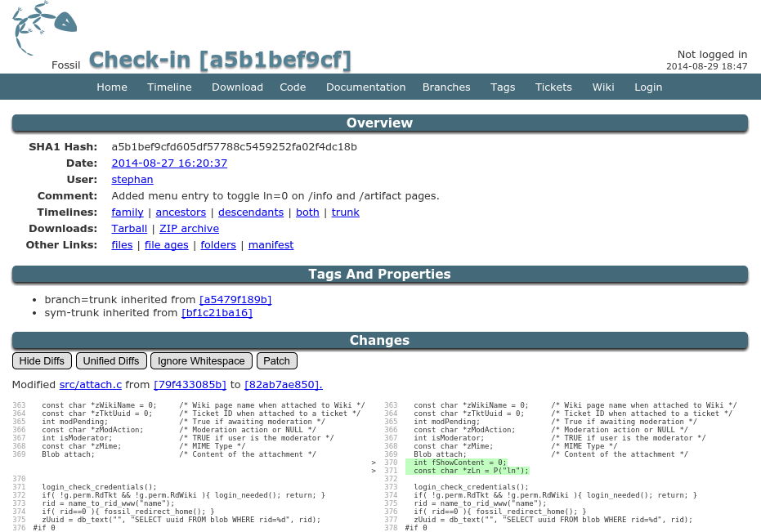Click the Tags And Properties header
The width and height of the screenshot is (761, 532).
point(379,274)
